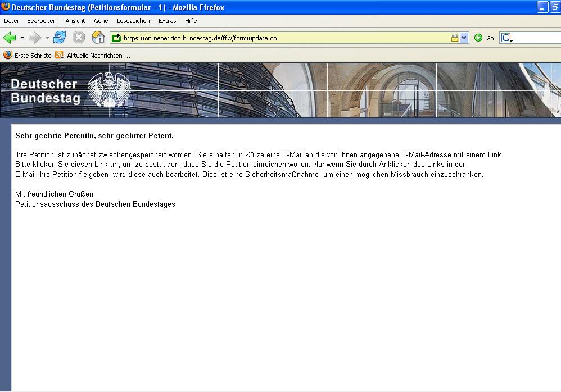Click the padlock security icon in address bar

click(x=454, y=38)
